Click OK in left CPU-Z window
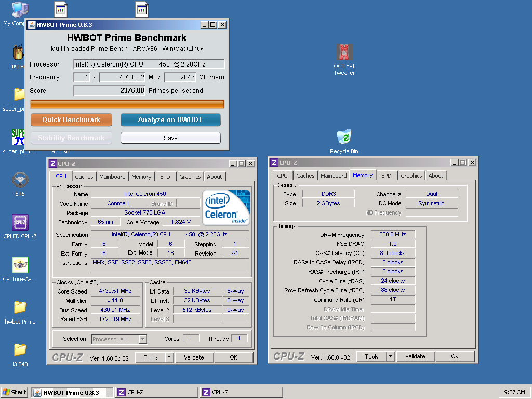532x399 pixels. (233, 357)
